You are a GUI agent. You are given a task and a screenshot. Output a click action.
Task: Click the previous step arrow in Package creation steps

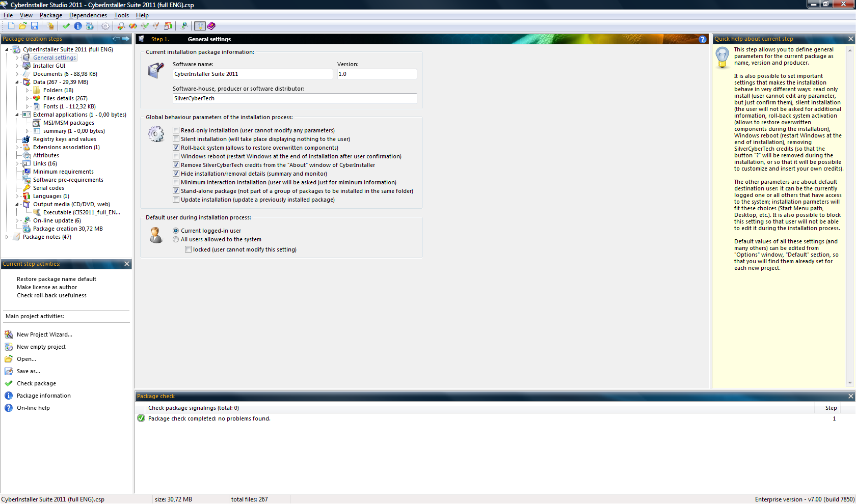pyautogui.click(x=116, y=39)
